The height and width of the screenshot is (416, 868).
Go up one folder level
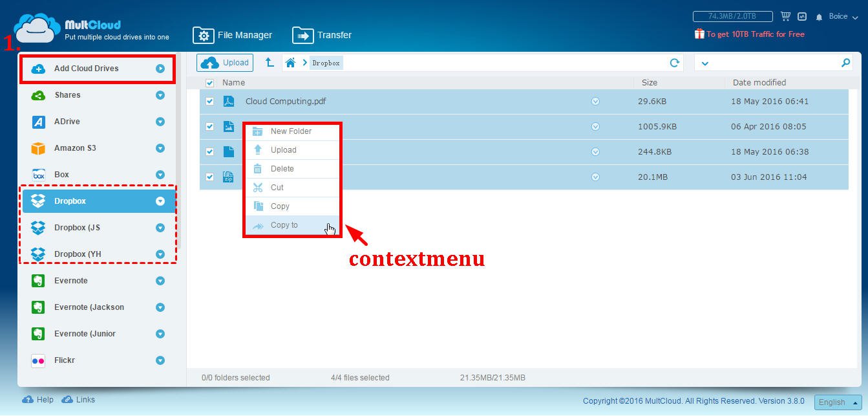(270, 63)
